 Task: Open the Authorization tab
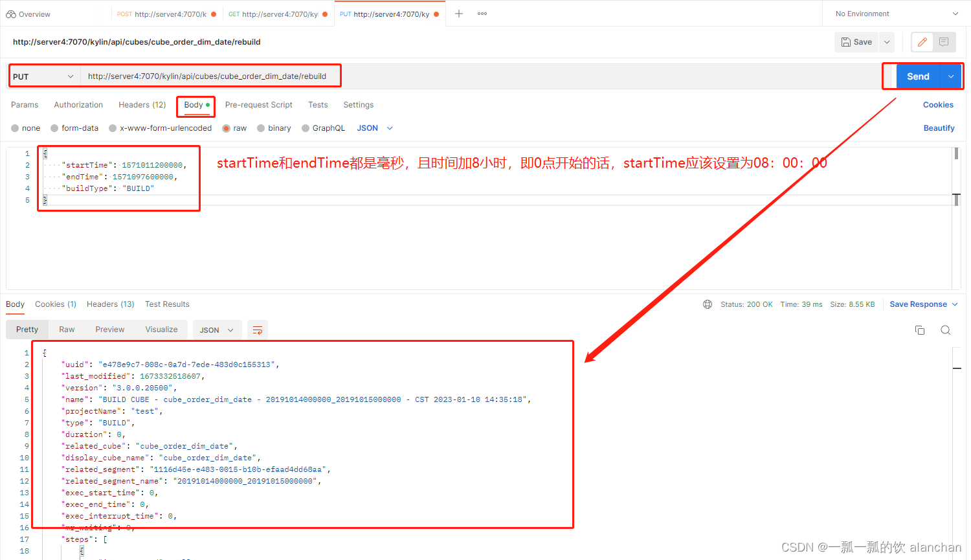pos(78,105)
